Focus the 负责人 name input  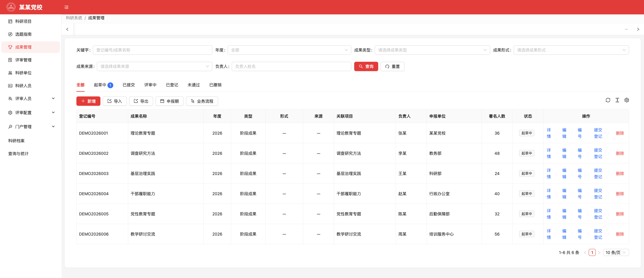291,66
